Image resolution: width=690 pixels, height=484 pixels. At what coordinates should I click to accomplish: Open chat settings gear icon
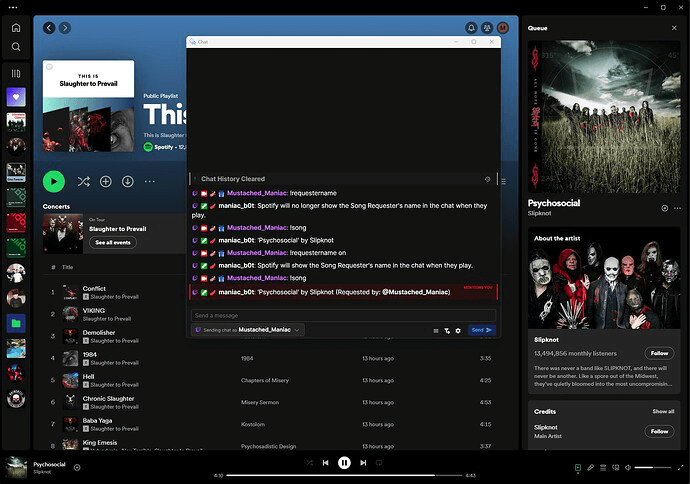(458, 330)
